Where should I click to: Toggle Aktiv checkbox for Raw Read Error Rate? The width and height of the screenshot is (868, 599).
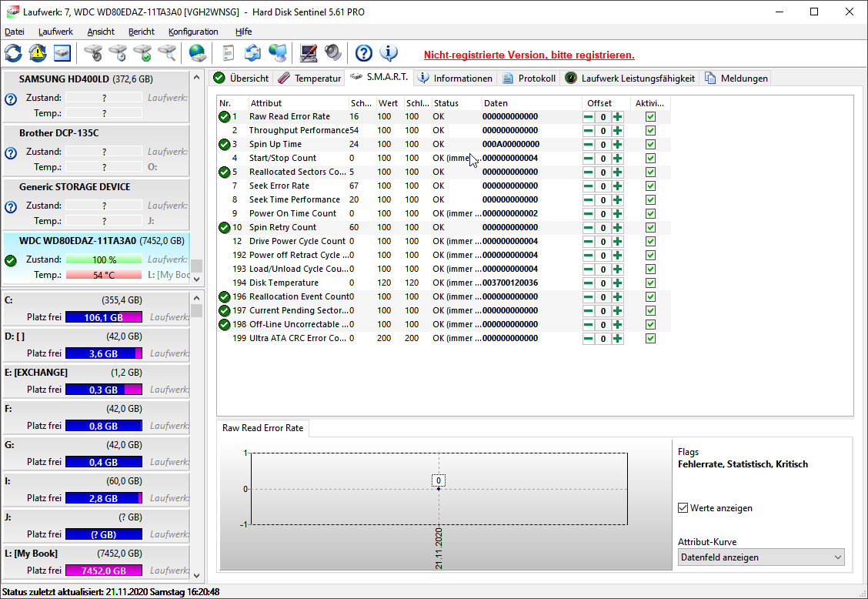650,116
